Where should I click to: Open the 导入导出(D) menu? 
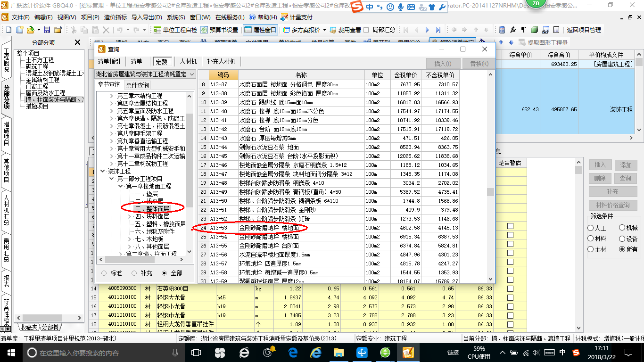147,17
